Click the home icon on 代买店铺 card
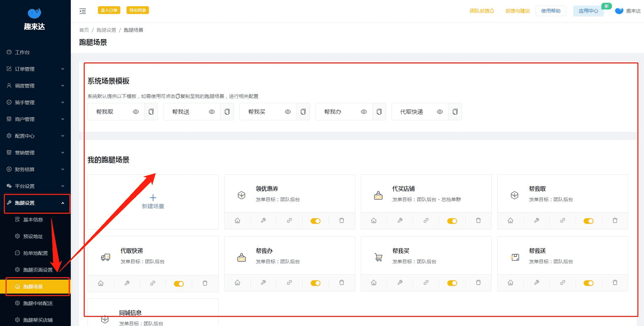644x326 pixels. click(374, 220)
